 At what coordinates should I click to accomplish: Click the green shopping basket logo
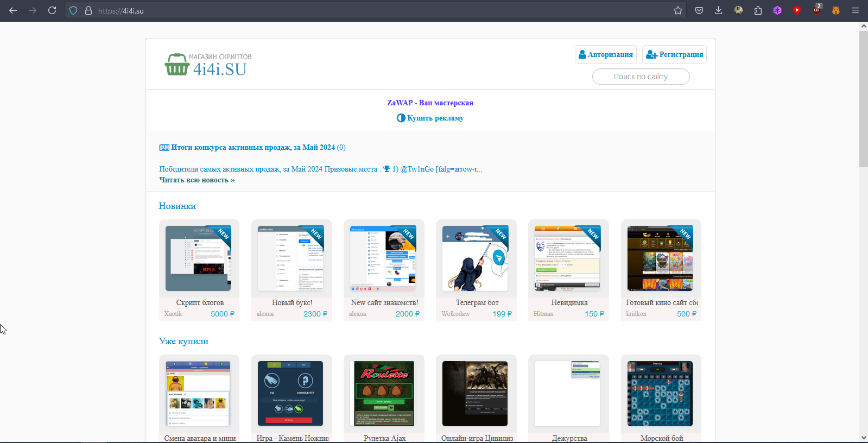(x=176, y=65)
